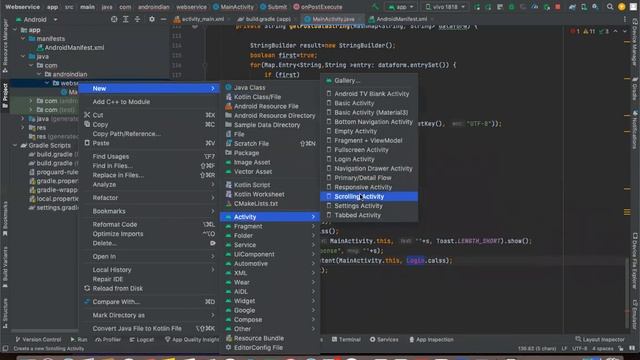
Task: Click Find Usages in context menu
Action: click(149, 156)
